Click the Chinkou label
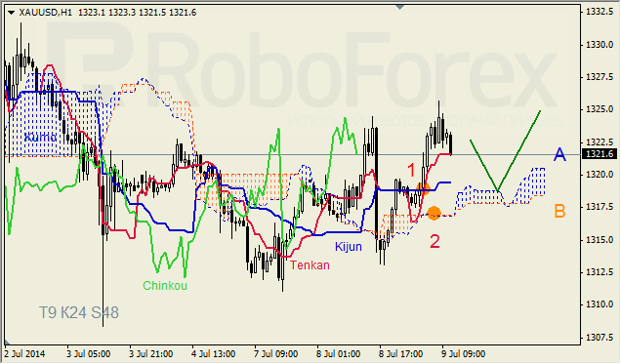The width and height of the screenshot is (621, 364). 165,286
